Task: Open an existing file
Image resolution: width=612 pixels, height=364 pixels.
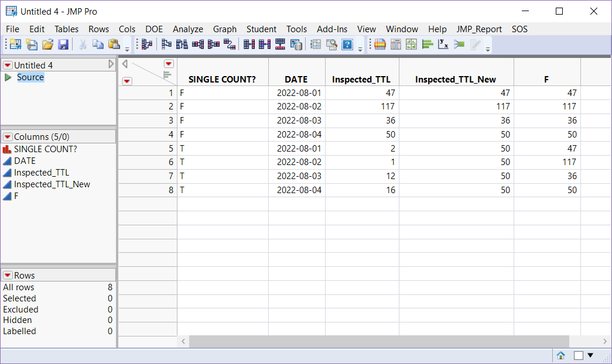Action: [x=47, y=44]
